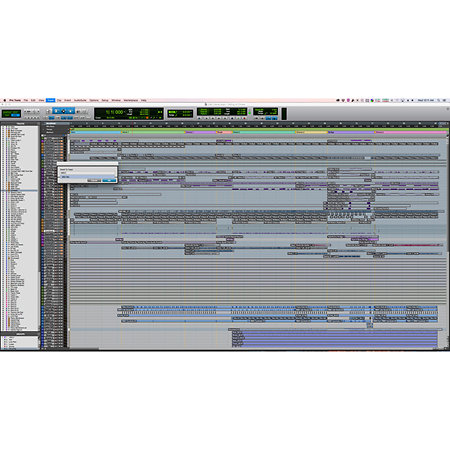Select the light-blue first marker section
Viewport: 450px width, 450px height.
pyautogui.click(x=96, y=132)
